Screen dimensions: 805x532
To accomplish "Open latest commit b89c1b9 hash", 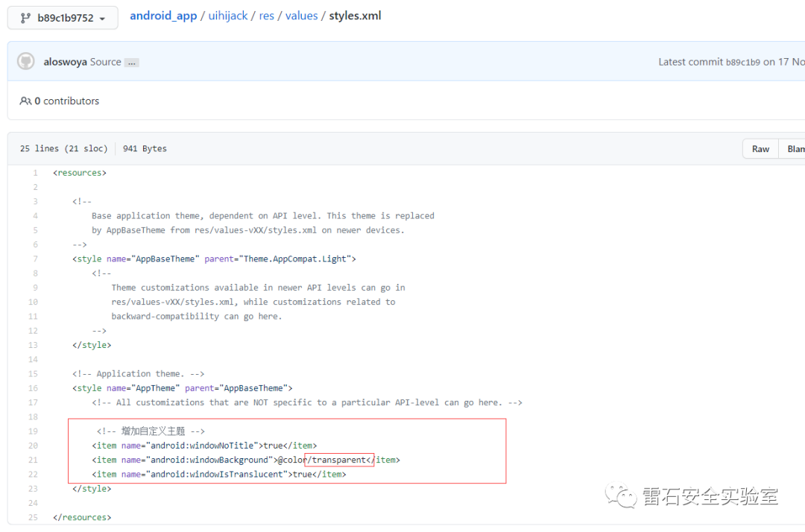I will tap(743, 62).
